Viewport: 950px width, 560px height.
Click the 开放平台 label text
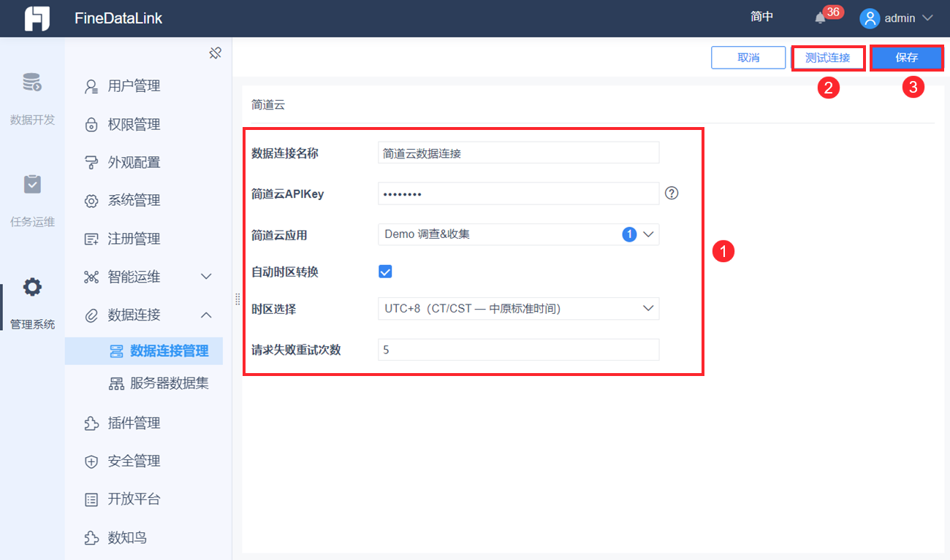134,499
